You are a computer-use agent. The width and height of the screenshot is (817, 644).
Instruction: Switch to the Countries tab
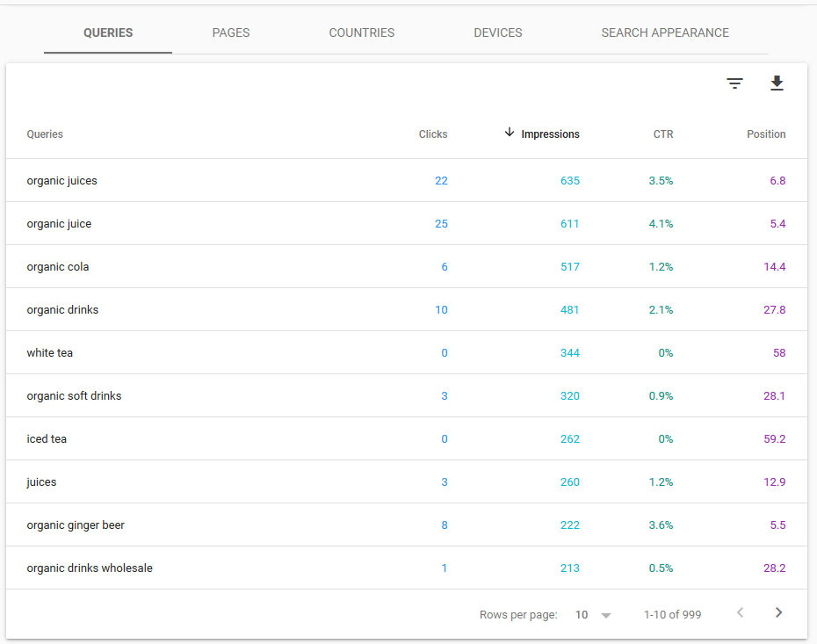362,33
